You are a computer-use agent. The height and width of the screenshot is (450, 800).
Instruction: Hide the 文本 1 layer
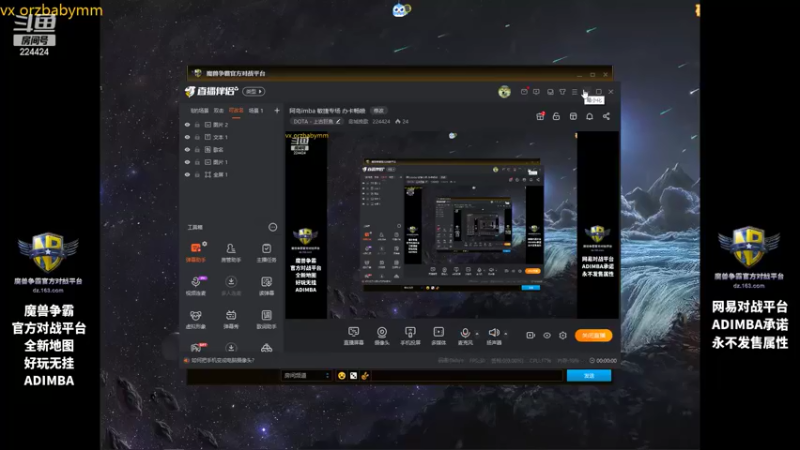pos(187,137)
